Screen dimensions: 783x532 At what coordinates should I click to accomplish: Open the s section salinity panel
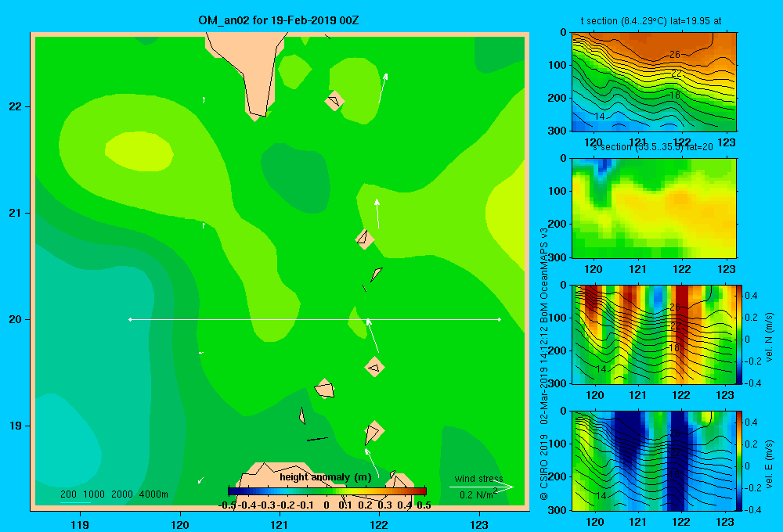tap(654, 208)
